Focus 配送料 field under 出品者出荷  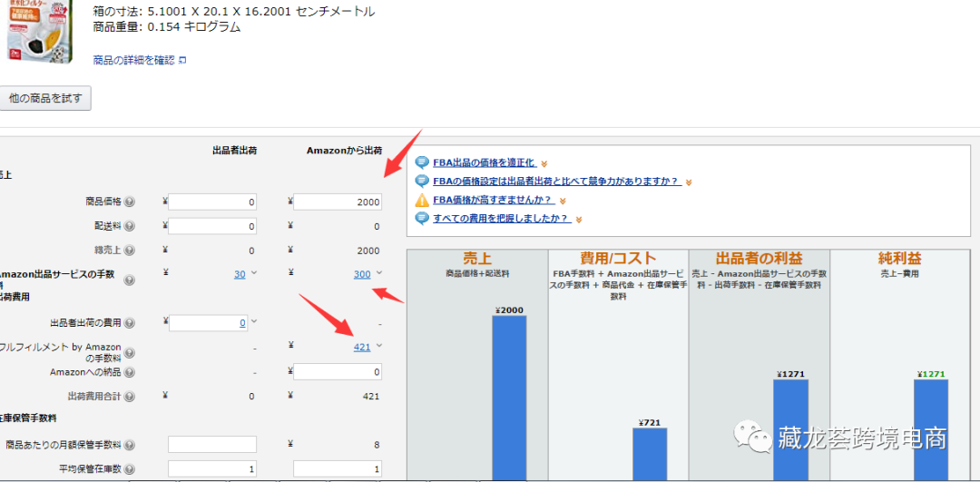click(x=212, y=226)
